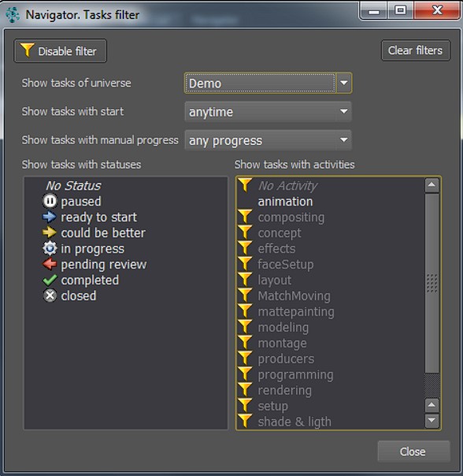The width and height of the screenshot is (463, 476).
Task: Click the red pending review arrow icon
Action: click(50, 264)
